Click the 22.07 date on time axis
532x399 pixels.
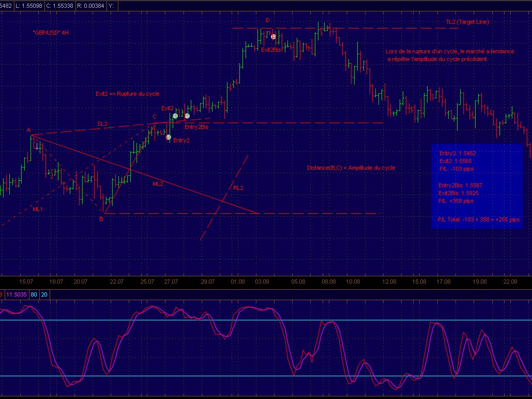(x=116, y=282)
